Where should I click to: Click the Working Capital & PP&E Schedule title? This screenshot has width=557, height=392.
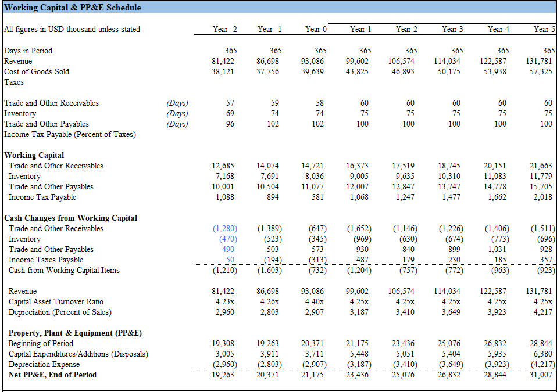pyautogui.click(x=73, y=8)
